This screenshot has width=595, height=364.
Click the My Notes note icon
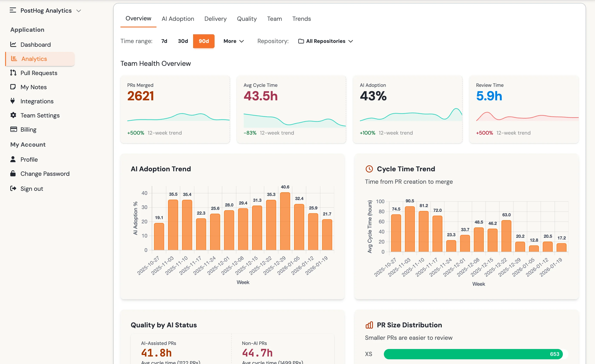(x=13, y=87)
